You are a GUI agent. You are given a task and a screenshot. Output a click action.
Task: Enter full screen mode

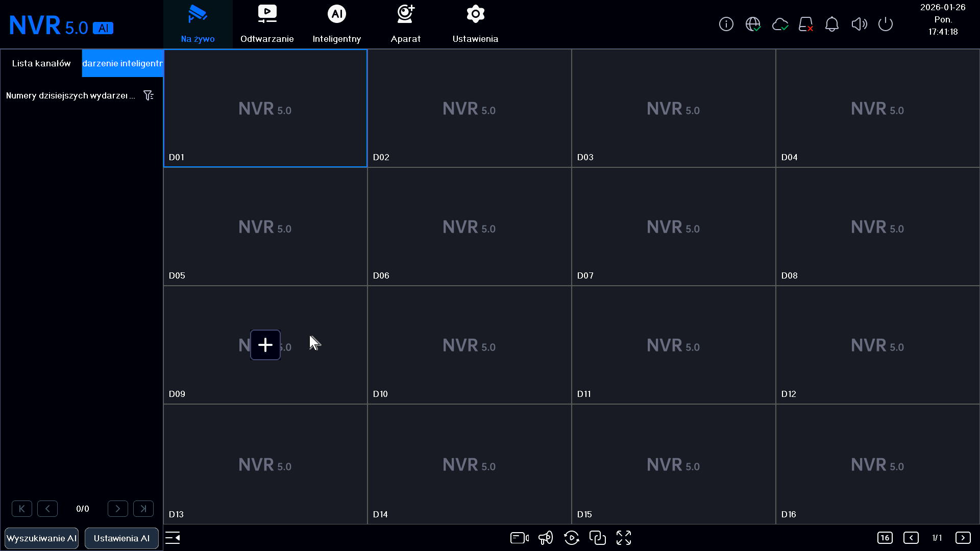pyautogui.click(x=624, y=538)
